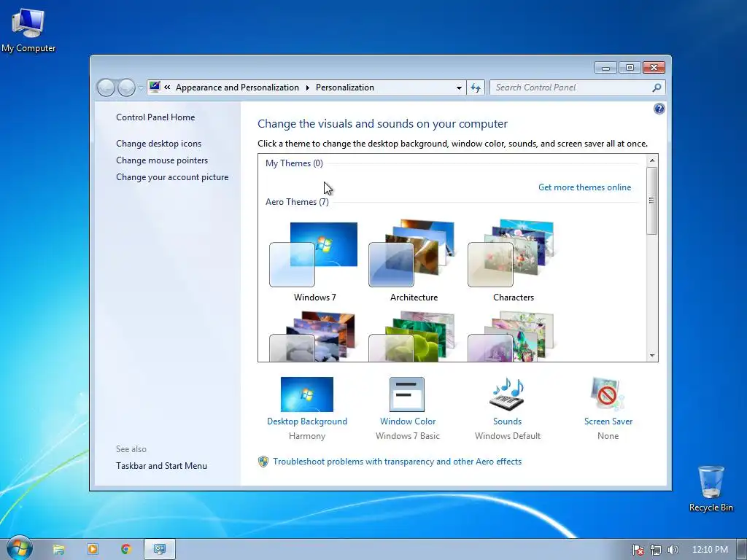
Task: Expand the arrow after Appearance and Personalization
Action: (307, 87)
